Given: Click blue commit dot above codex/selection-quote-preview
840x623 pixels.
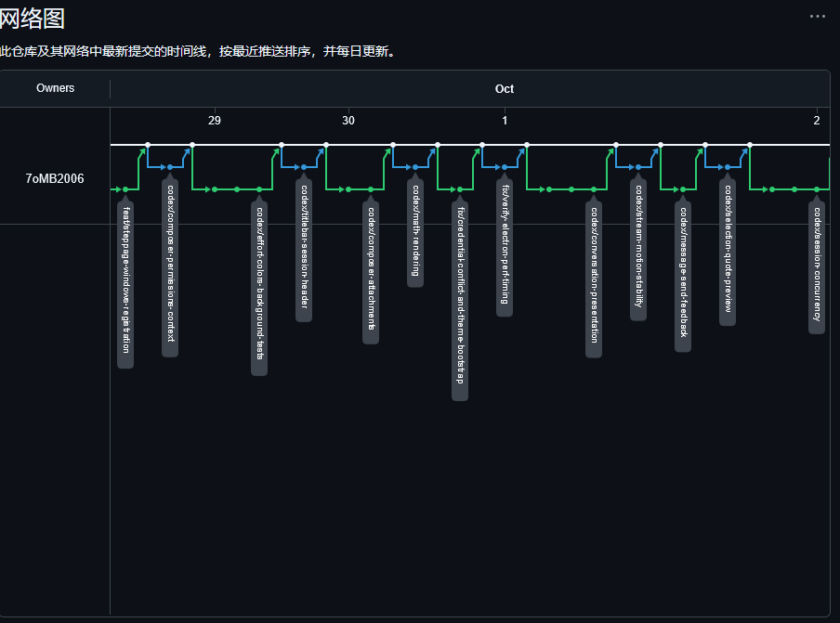Looking at the screenshot, I should (727, 167).
